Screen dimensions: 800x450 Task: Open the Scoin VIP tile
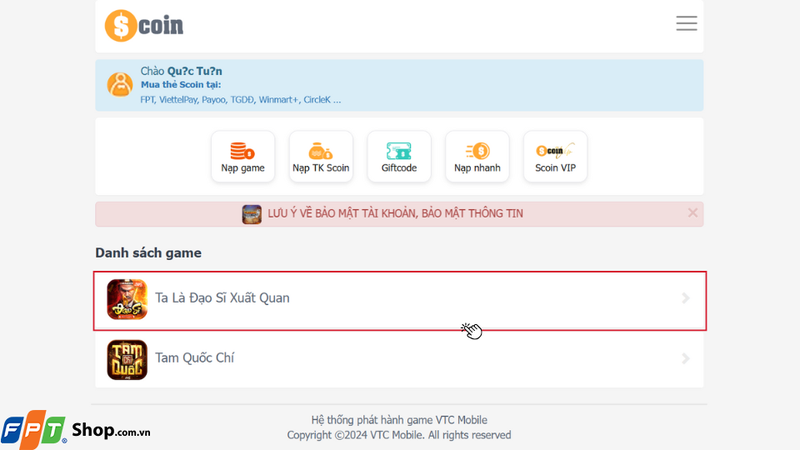555,157
